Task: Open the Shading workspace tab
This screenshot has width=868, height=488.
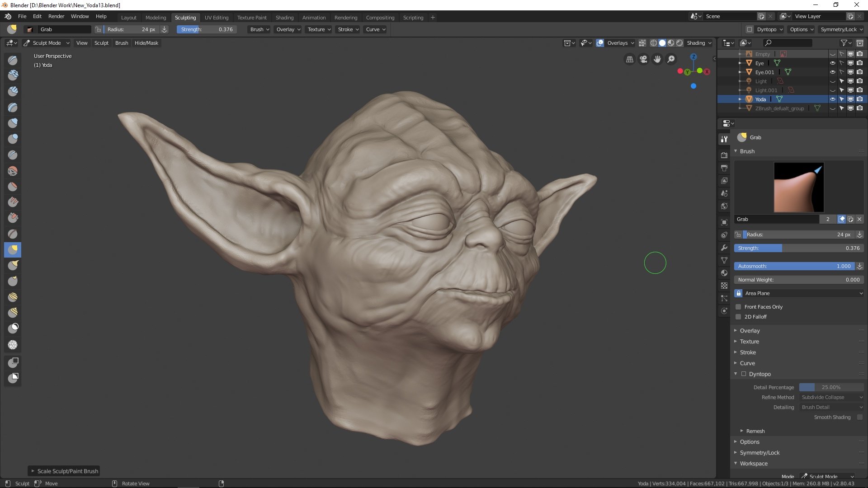Action: coord(285,17)
